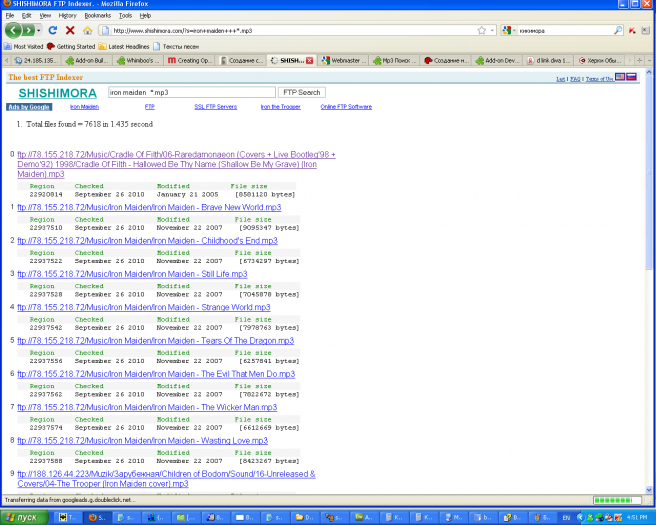Click the scroll down arrow of the page scrollbar
The width and height of the screenshot is (656, 525).
[649, 490]
